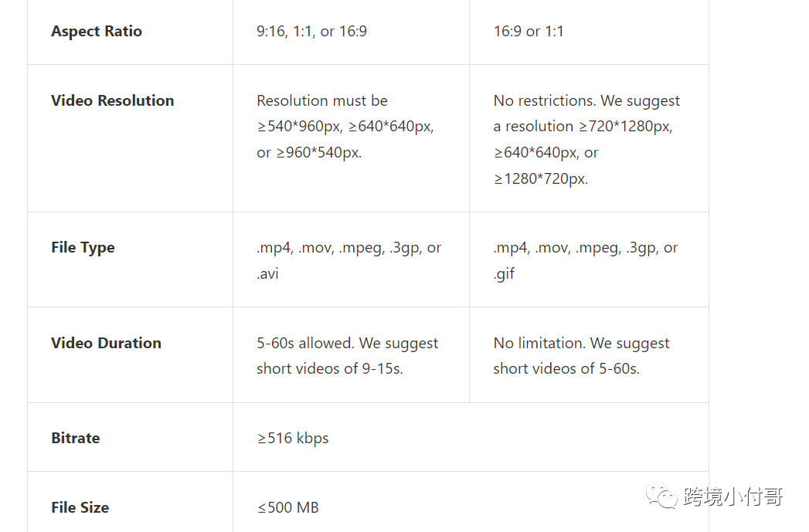Click the 跨境小付哥 watermark text
This screenshot has height=532, width=809.
point(733,496)
